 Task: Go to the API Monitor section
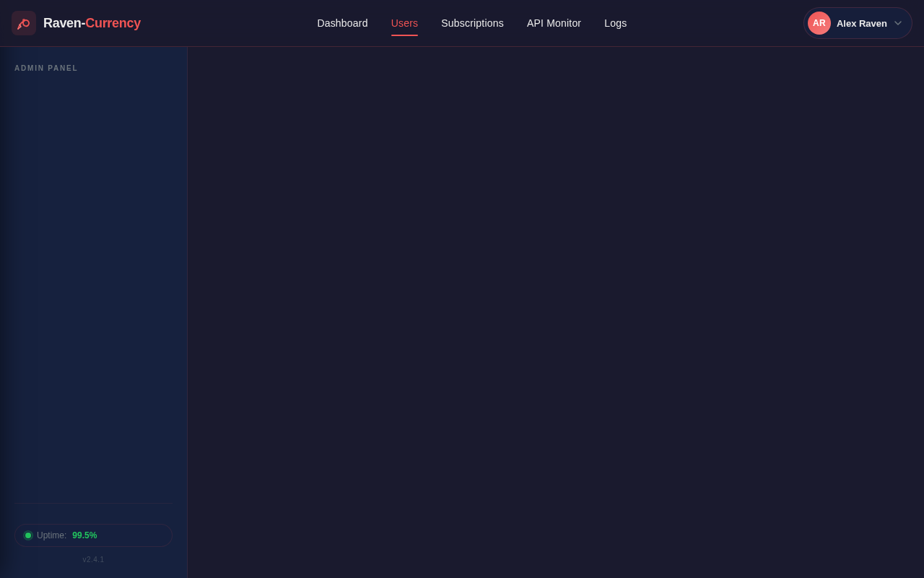[x=554, y=23]
